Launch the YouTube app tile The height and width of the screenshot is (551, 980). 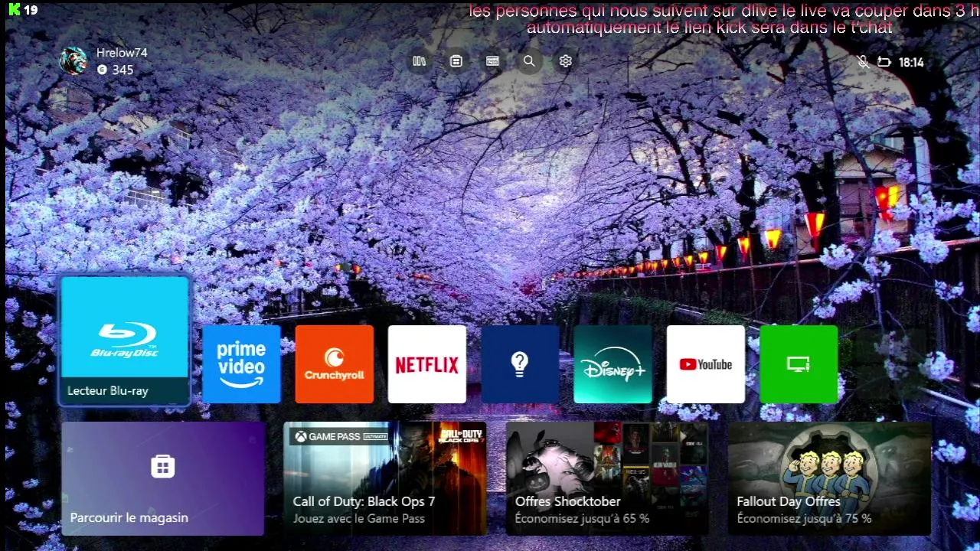tap(706, 364)
